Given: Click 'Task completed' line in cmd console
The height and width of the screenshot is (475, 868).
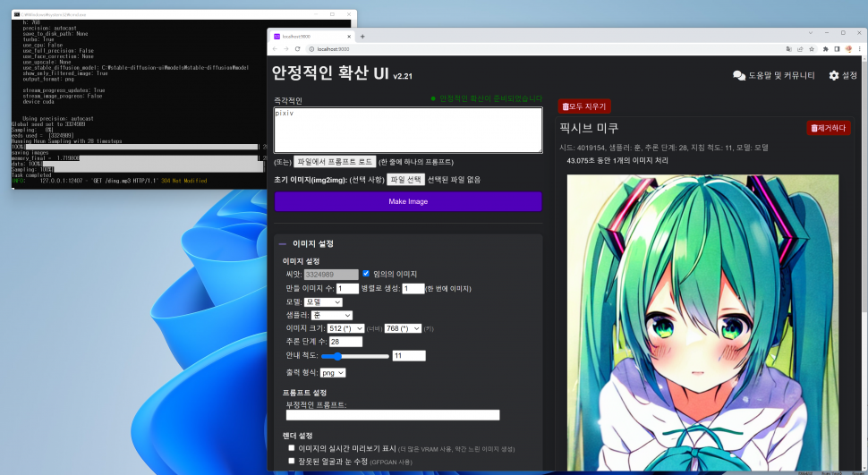Looking at the screenshot, I should click(31, 175).
